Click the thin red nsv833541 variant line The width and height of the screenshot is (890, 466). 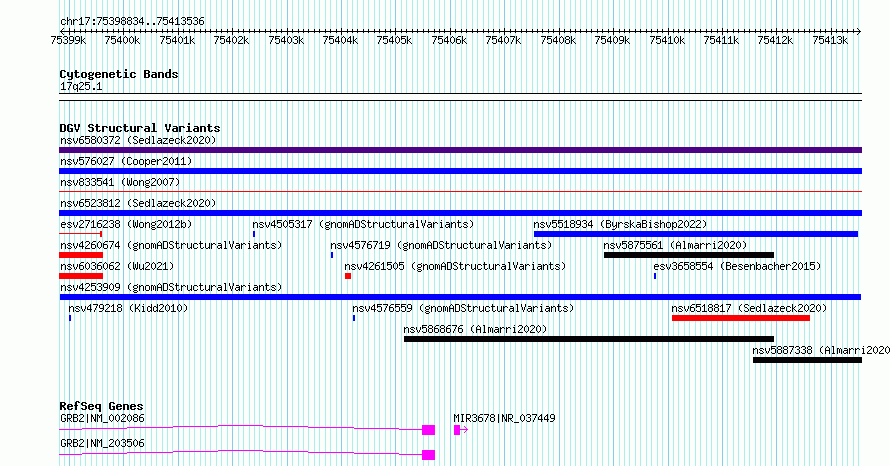click(x=460, y=192)
